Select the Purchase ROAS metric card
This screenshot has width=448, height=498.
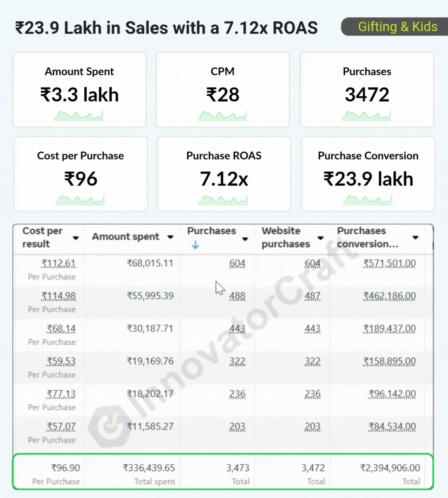pos(224,174)
